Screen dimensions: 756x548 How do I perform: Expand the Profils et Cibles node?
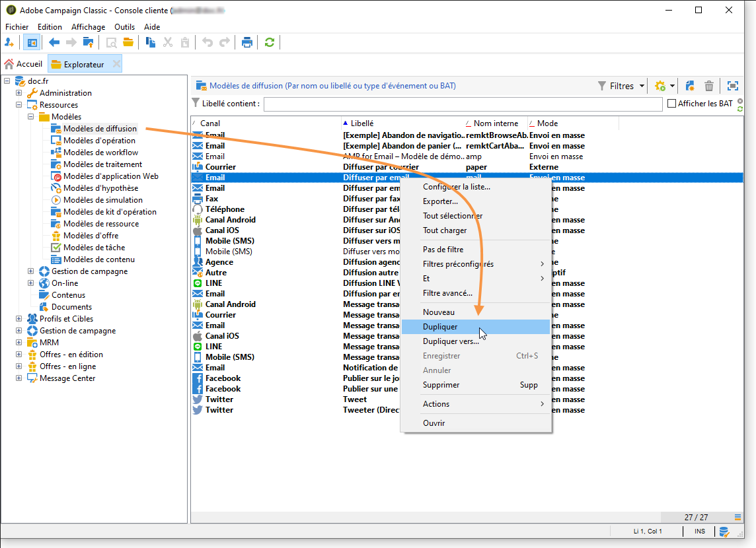19,319
